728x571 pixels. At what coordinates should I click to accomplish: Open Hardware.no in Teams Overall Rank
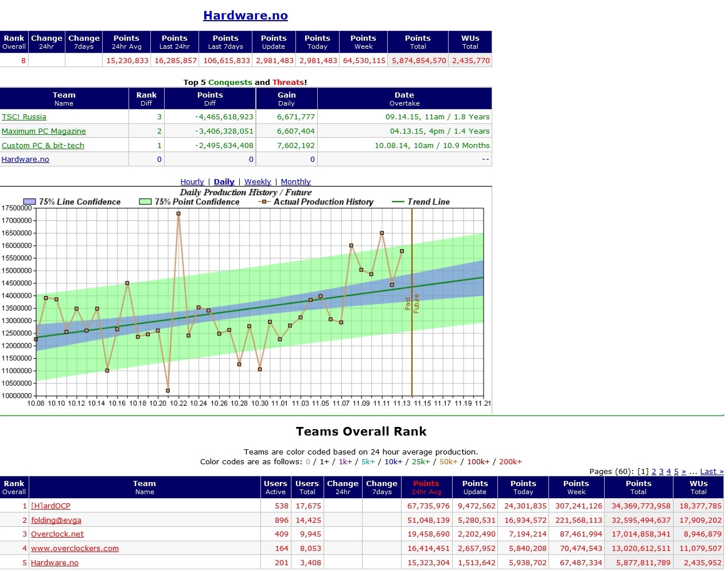pos(54,562)
